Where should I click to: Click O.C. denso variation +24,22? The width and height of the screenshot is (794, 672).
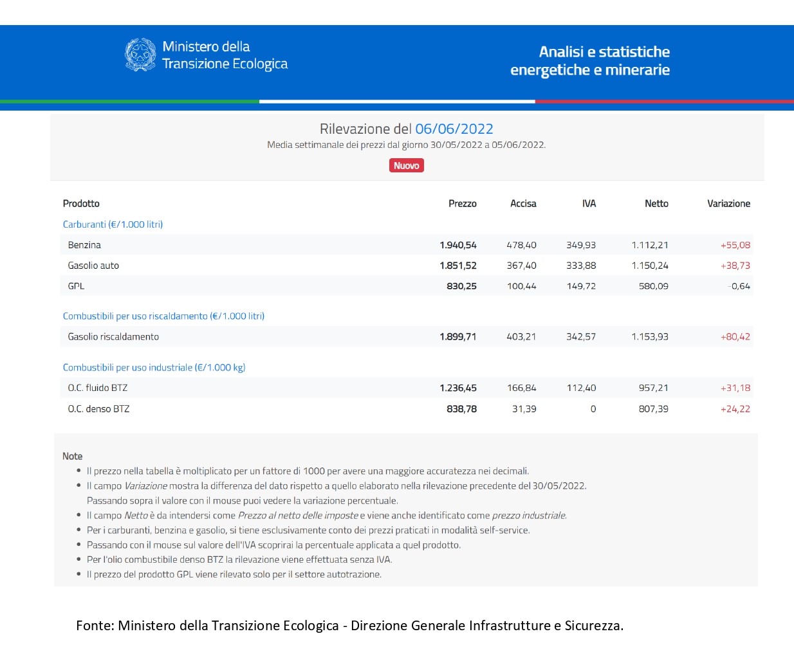pos(735,409)
